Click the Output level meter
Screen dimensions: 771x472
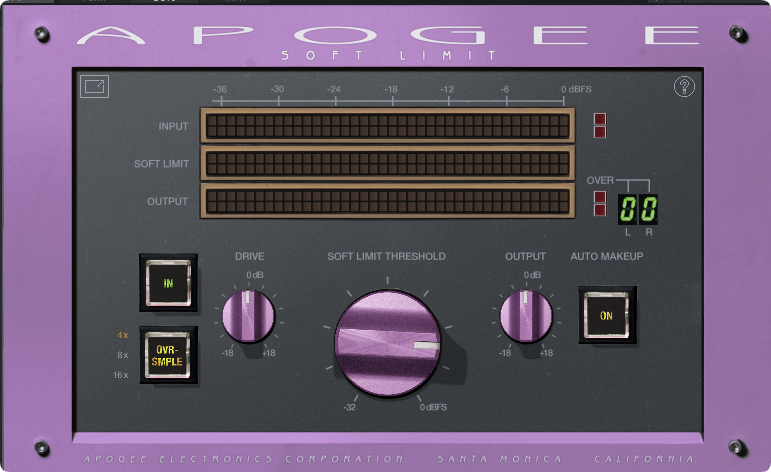pos(387,201)
